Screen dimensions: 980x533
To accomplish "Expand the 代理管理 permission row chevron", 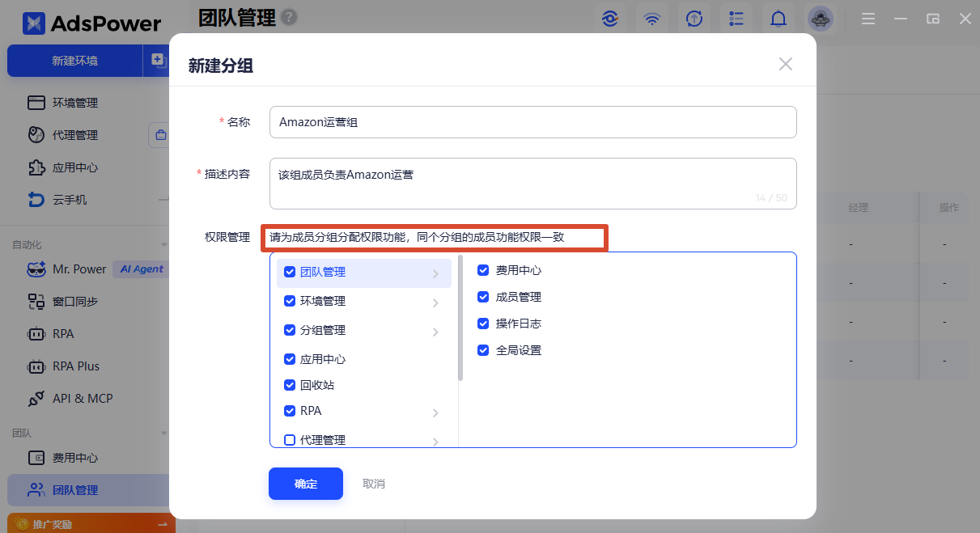I will 435,442.
